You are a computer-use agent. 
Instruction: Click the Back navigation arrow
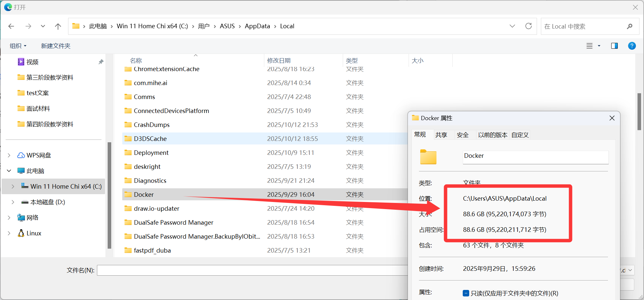click(x=11, y=26)
